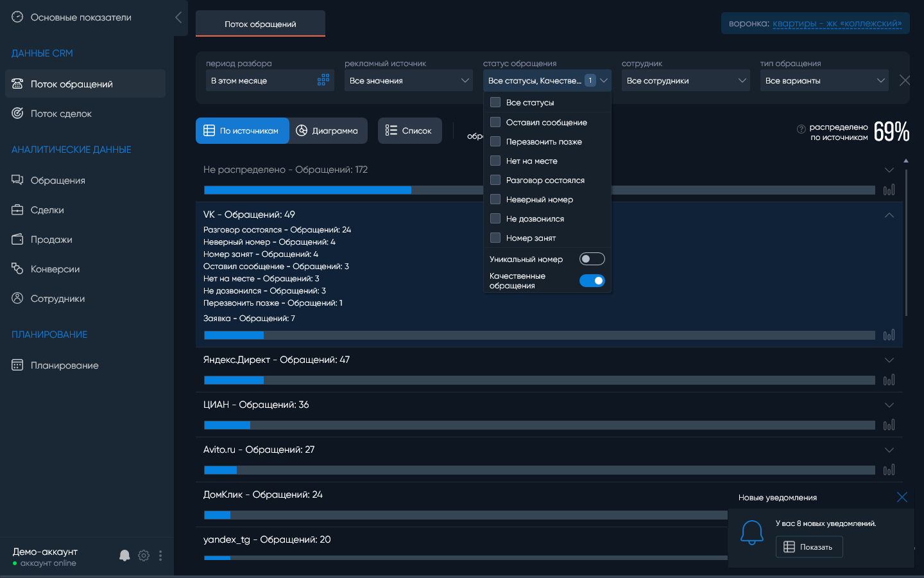Click bar chart icon for ЦИАН row
Screen dimensions: 924x578
point(889,425)
